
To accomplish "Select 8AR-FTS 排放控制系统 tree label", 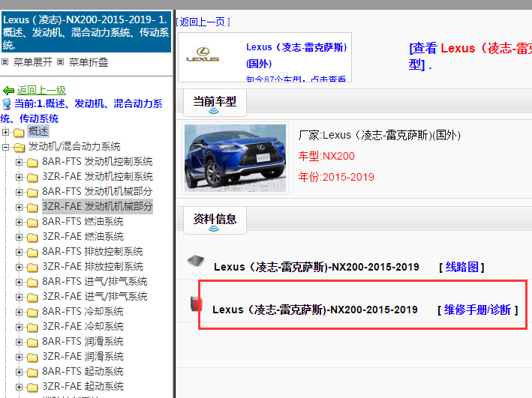I will pyautogui.click(x=92, y=251).
